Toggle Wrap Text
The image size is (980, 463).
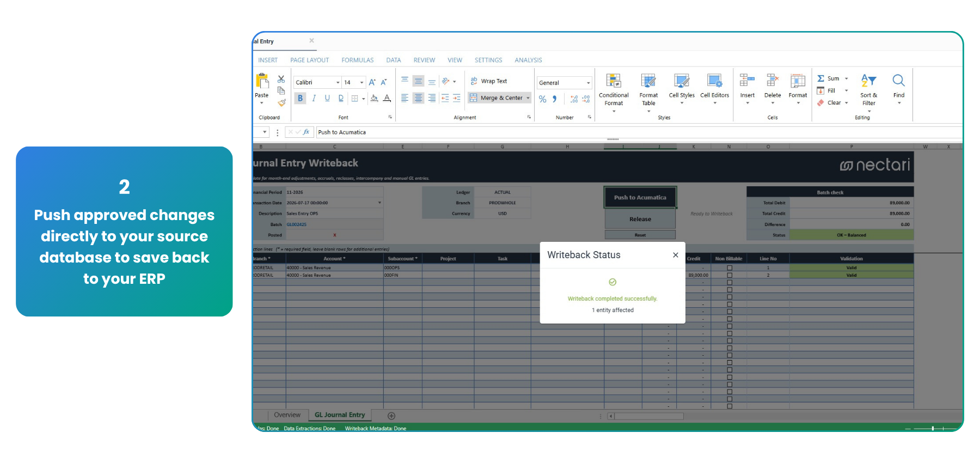(488, 81)
